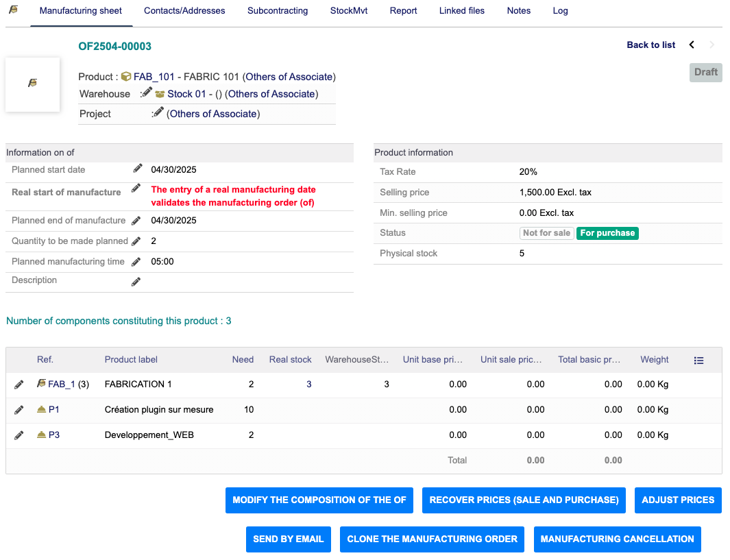Click pencil icon for Real start of manufacture
This screenshot has width=730, height=560.
tap(136, 188)
